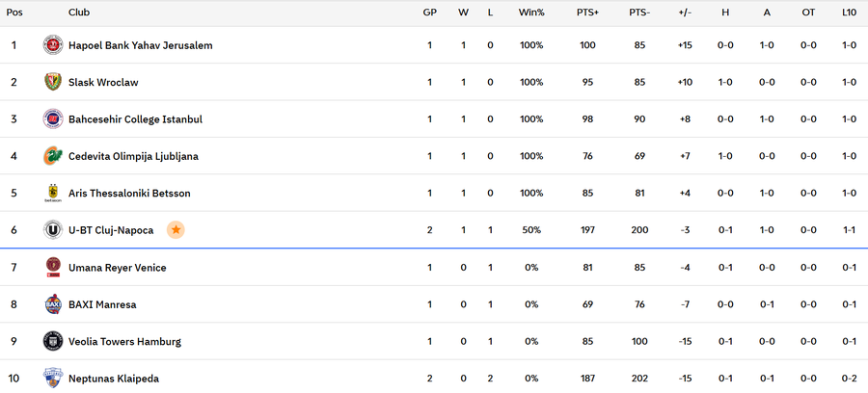The height and width of the screenshot is (393, 868).
Task: Click BAXI Manresa team logo
Action: 53,304
